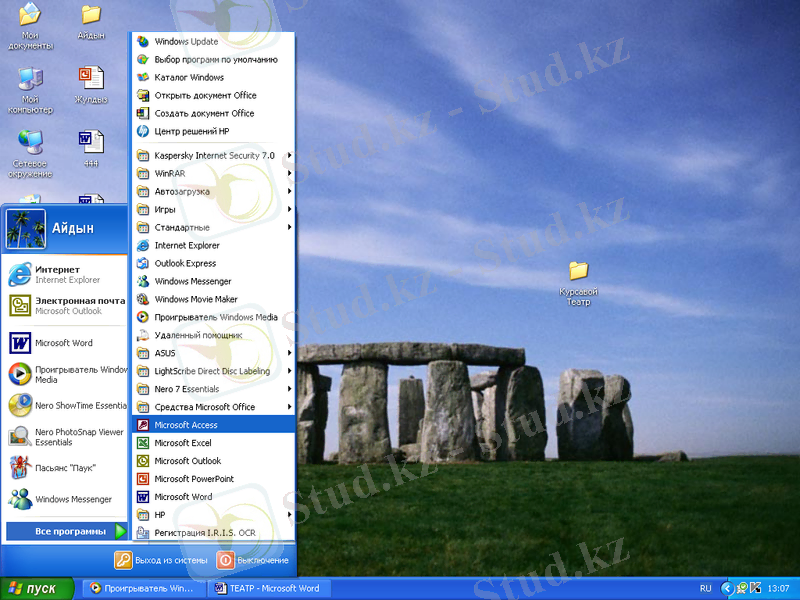
Task: Open the Мой компьютер desktop icon
Action: 30,79
